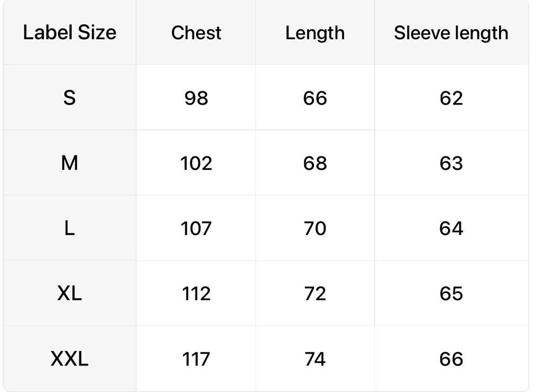Click chest value 117 for XXL
This screenshot has height=392, width=543.
point(196,359)
